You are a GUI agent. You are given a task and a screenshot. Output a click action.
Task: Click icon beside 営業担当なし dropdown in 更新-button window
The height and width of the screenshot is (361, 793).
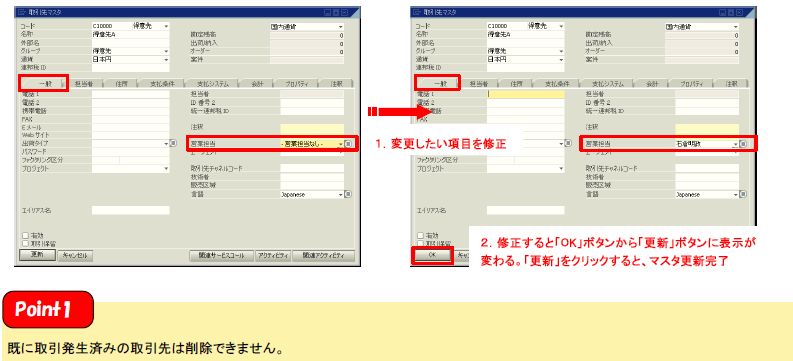(348, 144)
